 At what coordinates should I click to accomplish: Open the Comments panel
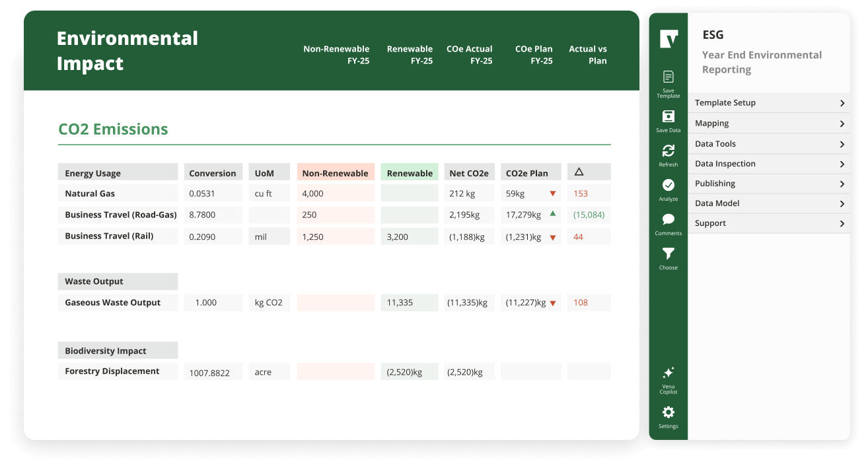(x=668, y=220)
